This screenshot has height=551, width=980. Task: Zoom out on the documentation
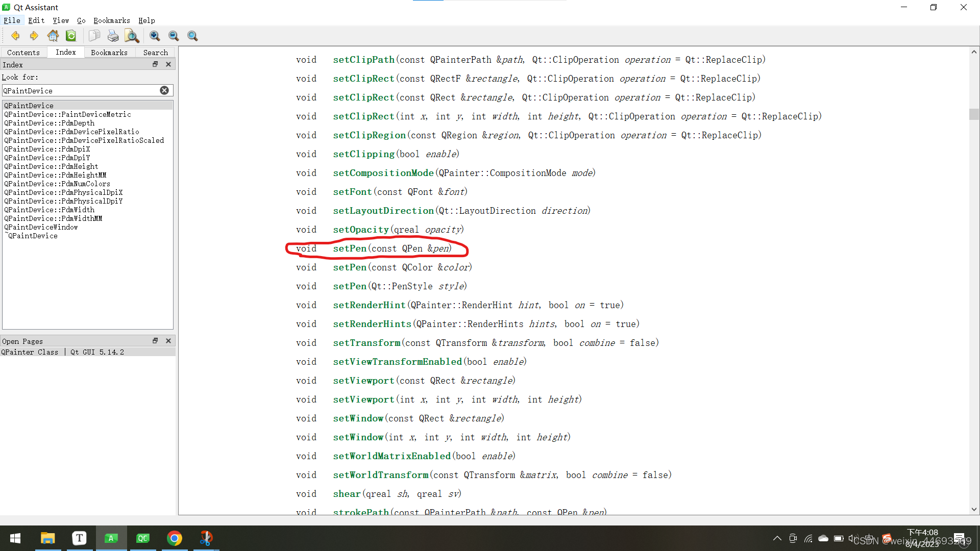(174, 36)
